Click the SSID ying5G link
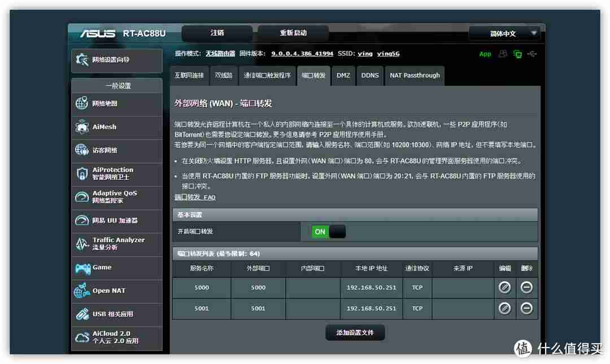The width and height of the screenshot is (610, 364). pos(388,54)
